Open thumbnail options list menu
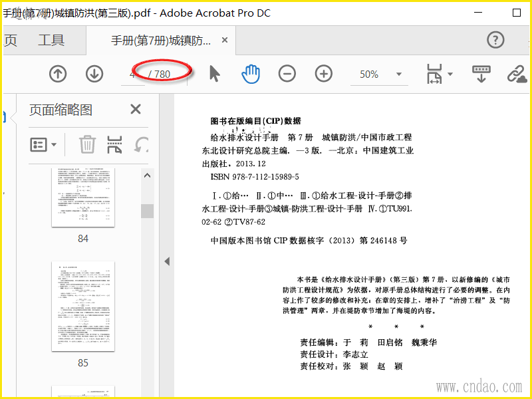 pos(43,145)
